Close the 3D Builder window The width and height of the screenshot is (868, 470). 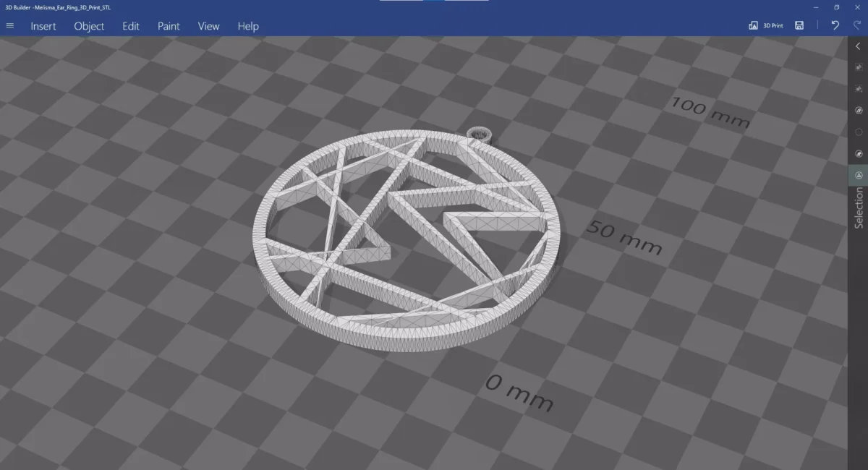[x=857, y=7]
